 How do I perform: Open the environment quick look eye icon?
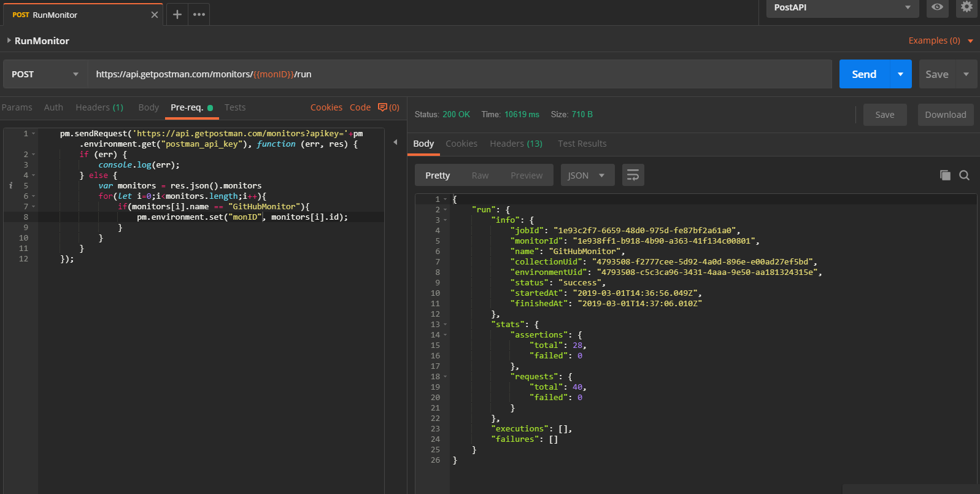937,7
